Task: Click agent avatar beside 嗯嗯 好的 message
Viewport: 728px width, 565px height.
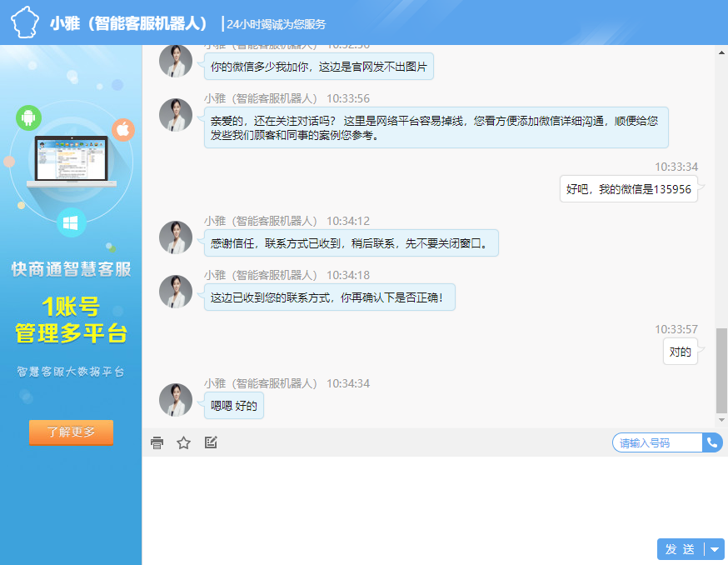Action: click(176, 400)
